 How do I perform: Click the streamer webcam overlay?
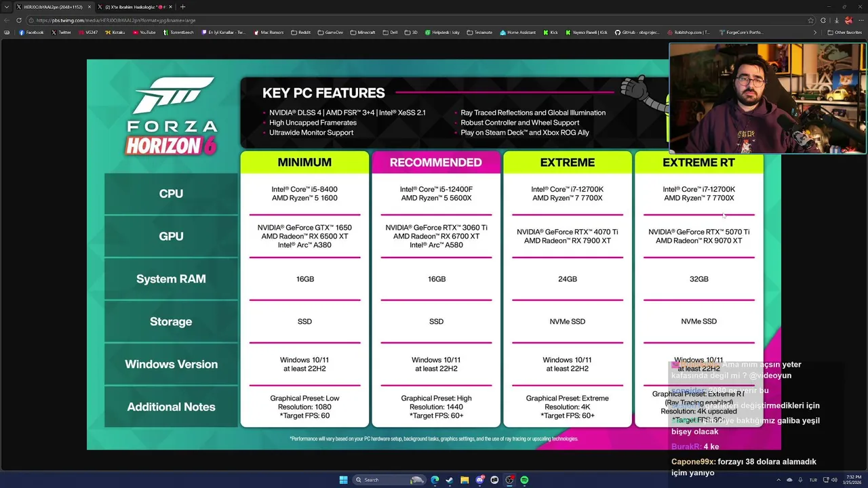pyautogui.click(x=768, y=99)
